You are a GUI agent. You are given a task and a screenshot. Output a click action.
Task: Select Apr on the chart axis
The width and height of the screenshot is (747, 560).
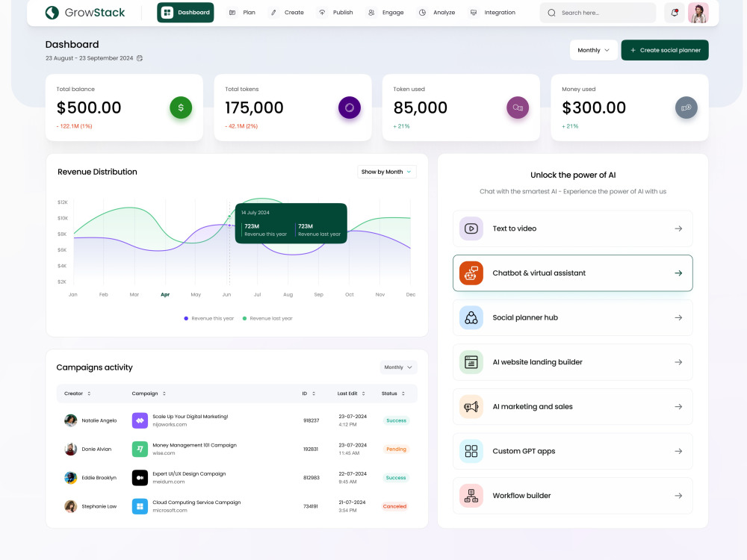coord(165,295)
